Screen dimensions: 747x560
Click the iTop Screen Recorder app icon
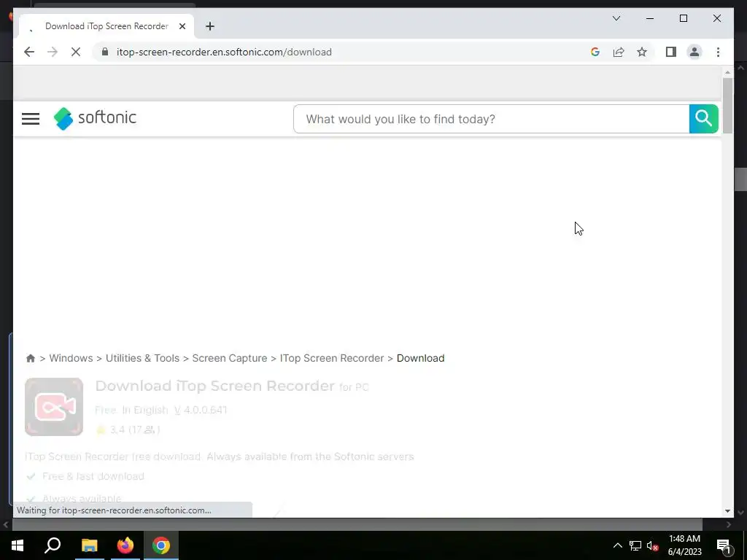tap(54, 407)
